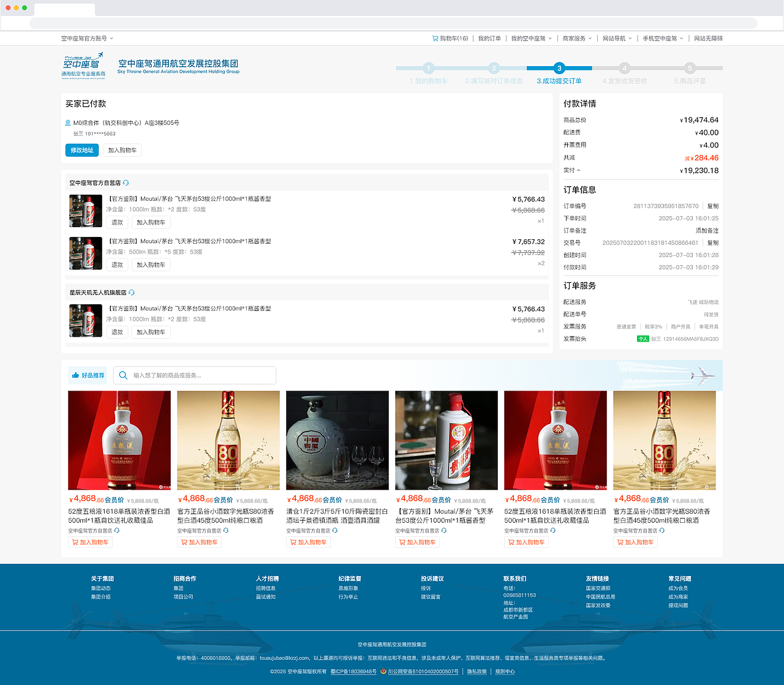The image size is (784, 685).
Task: Click the 空中座驾 Private Jet logo
Action: click(83, 66)
